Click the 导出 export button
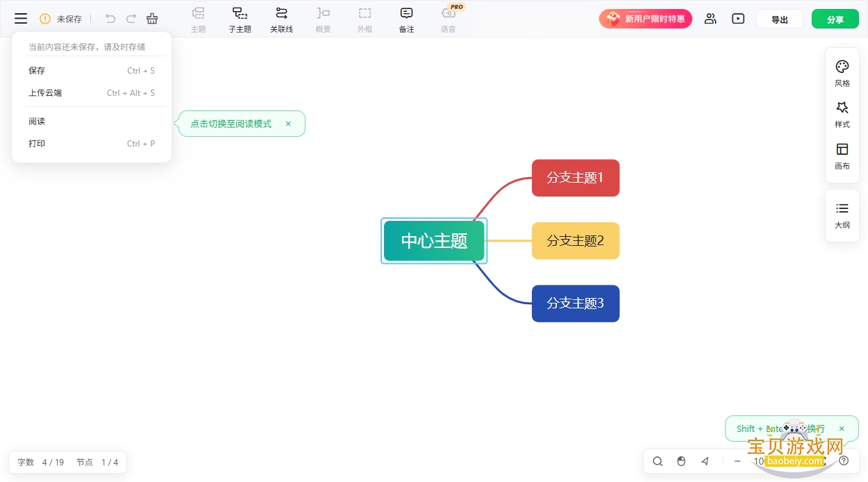Screen dimensions: 868x482 pyautogui.click(x=780, y=19)
